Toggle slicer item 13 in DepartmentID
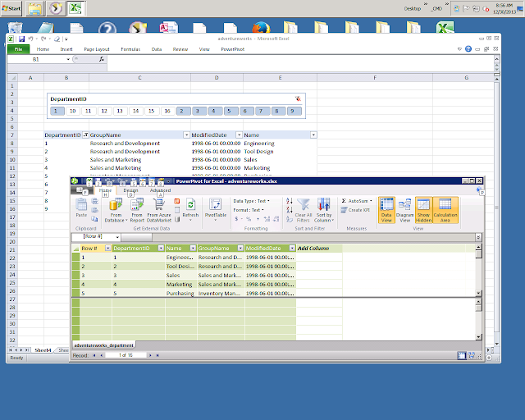Screen dimensions: 525x420 pyautogui.click(x=120, y=111)
